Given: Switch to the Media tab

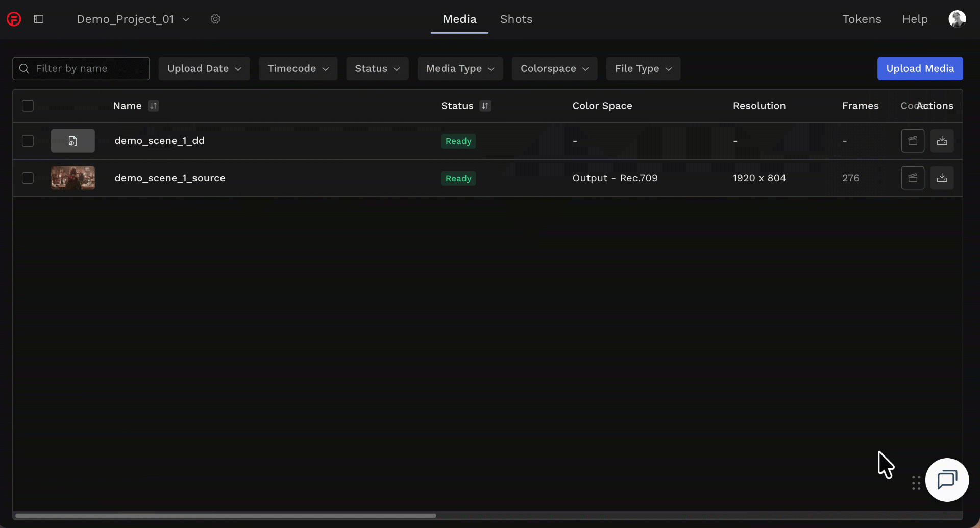Looking at the screenshot, I should pyautogui.click(x=459, y=19).
